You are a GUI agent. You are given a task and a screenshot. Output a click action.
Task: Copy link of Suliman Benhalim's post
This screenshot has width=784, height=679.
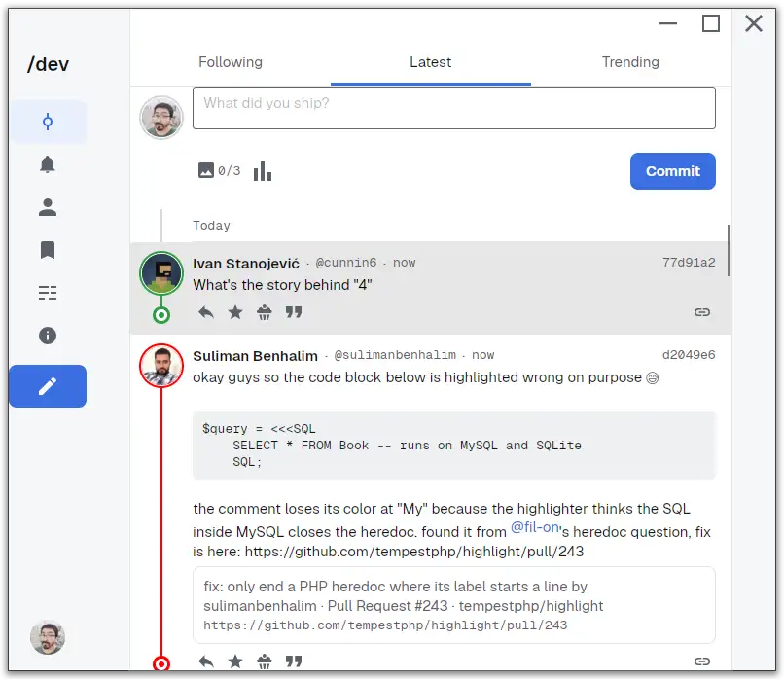coord(702,661)
